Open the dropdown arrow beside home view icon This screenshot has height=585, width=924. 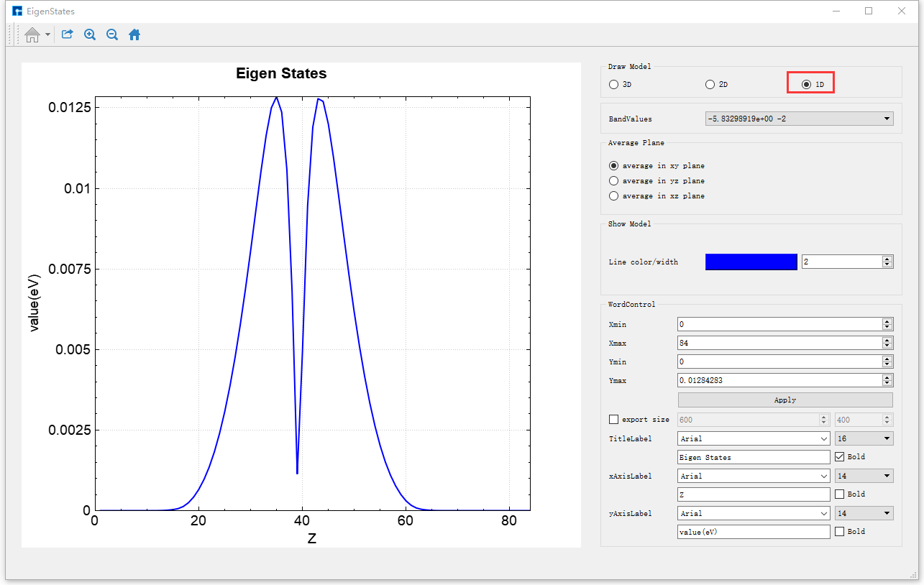47,34
